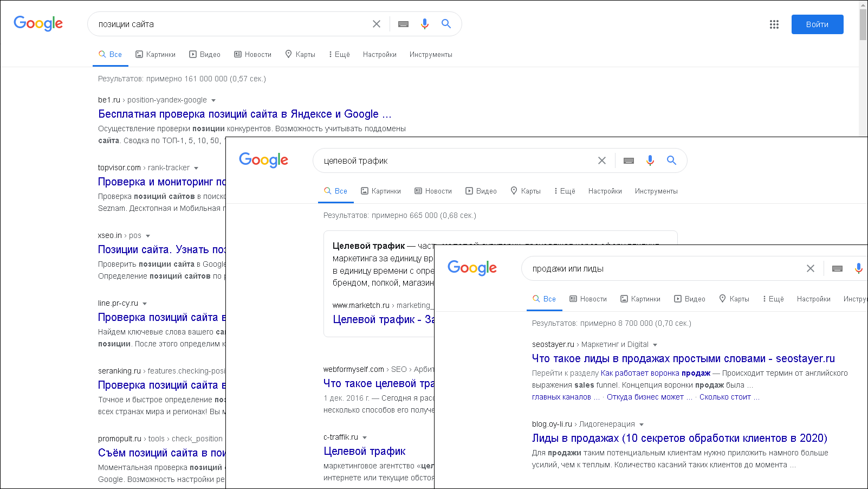Open the promopult.ru 'Съём позиций сайта' result
Viewport: 868px width, 489px height.
coord(161,453)
